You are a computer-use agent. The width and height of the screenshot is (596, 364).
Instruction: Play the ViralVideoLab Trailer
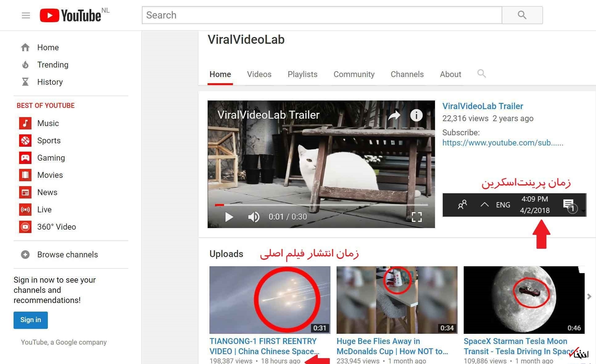tap(229, 217)
